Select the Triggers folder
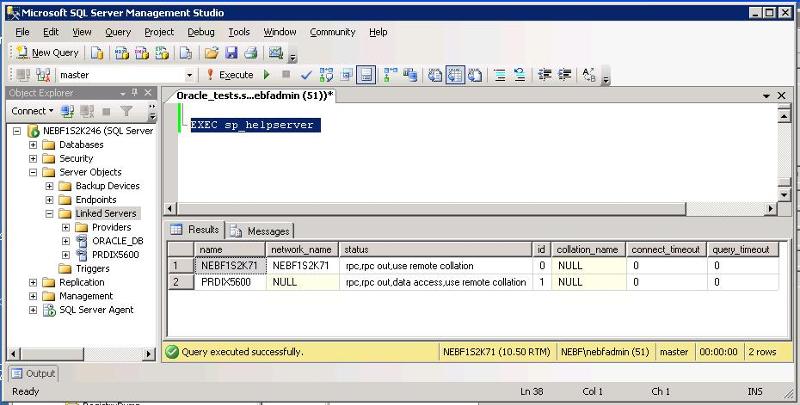 coord(92,268)
